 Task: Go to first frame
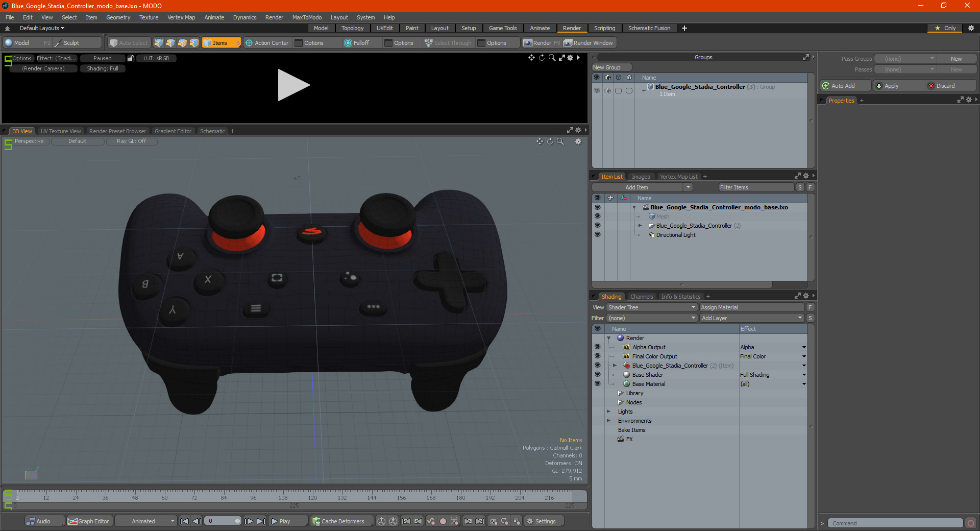pos(184,521)
